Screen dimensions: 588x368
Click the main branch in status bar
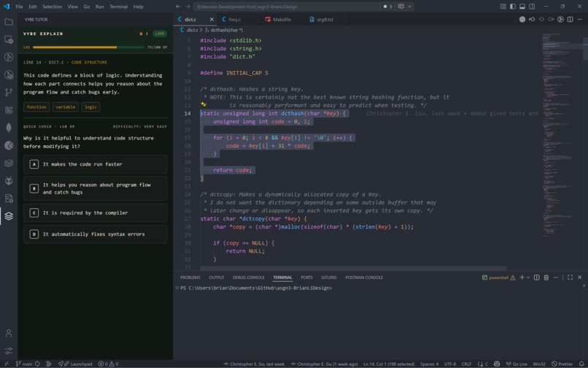click(24, 364)
